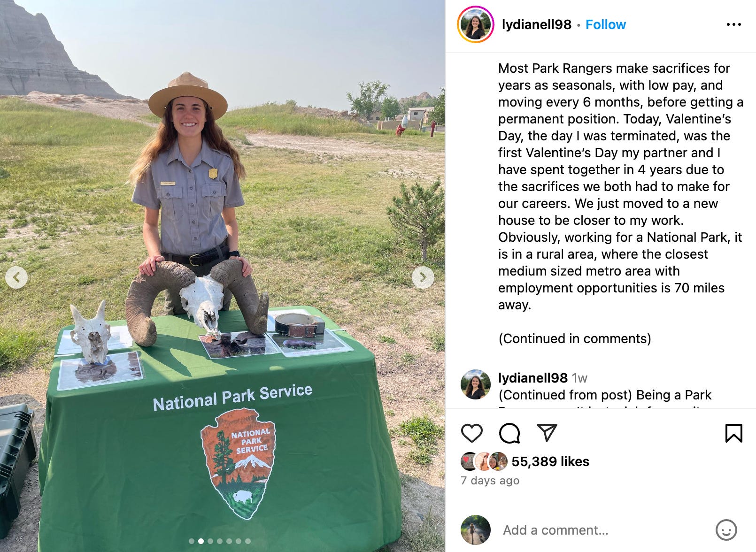Share the post with the paper plane icon
This screenshot has height=552, width=756.
coord(547,433)
